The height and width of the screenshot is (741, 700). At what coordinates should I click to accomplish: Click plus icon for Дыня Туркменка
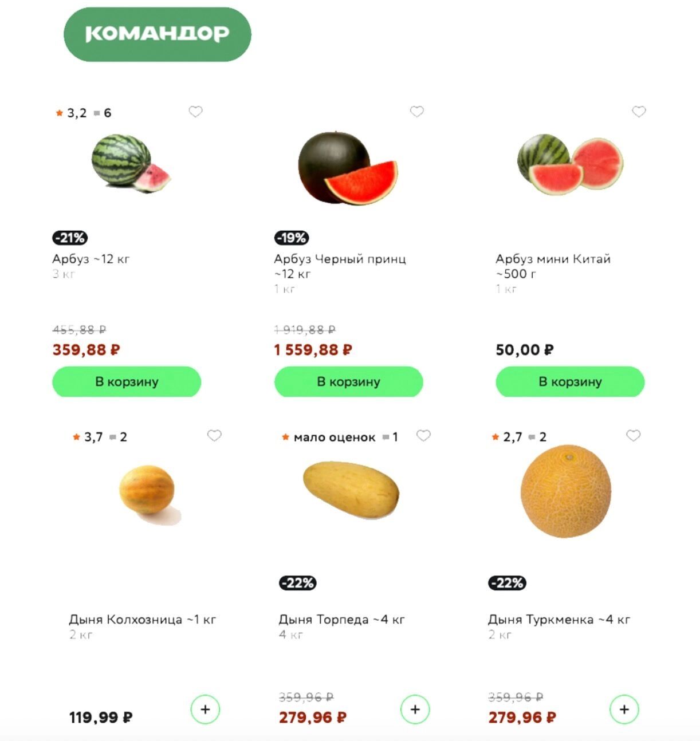[x=624, y=710]
